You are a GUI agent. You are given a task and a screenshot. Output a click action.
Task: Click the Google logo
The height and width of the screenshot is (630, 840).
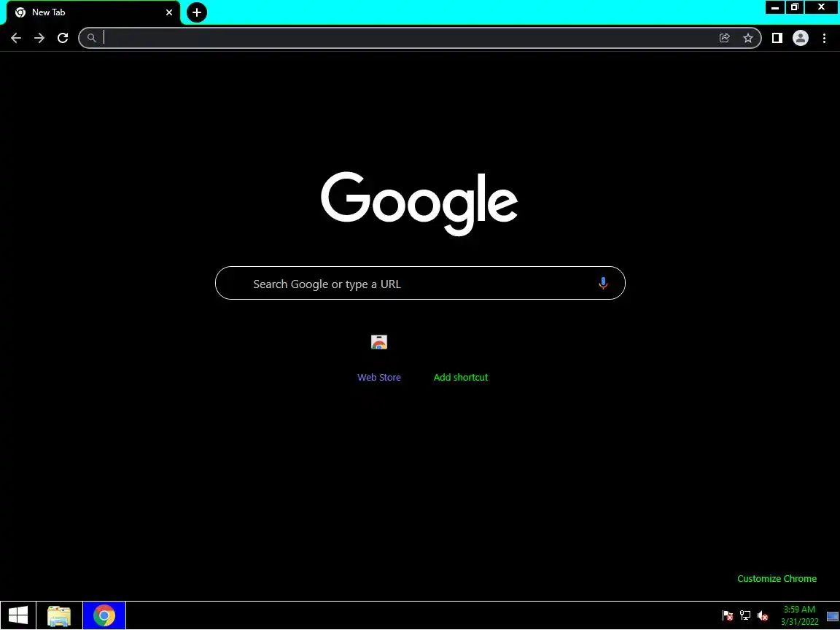tap(419, 203)
